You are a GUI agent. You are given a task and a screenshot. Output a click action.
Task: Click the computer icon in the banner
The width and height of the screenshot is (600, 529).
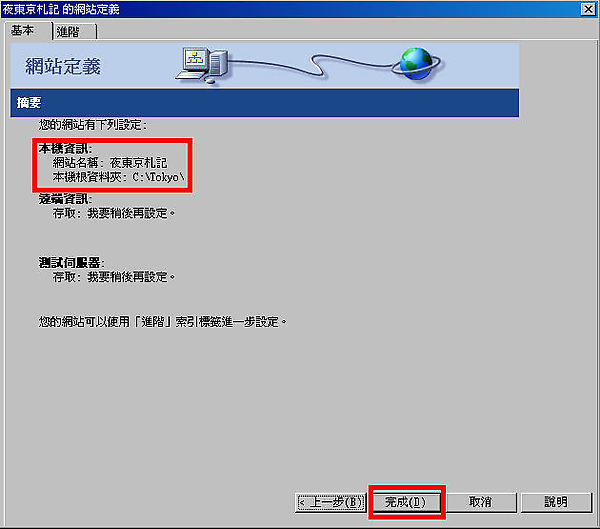point(202,64)
